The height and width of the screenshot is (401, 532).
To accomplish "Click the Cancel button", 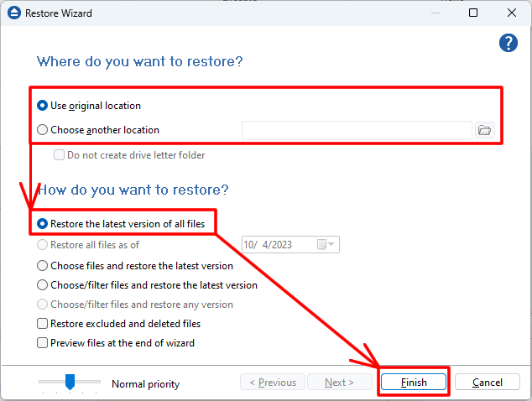I will click(488, 383).
